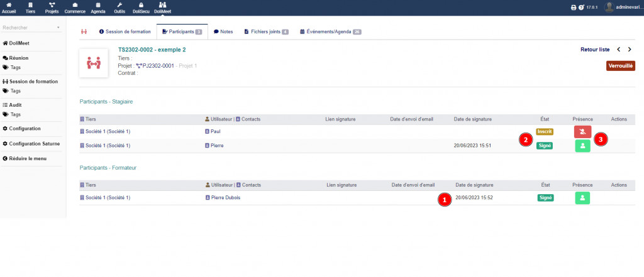
Task: Click the Inscrit status badge
Action: pyautogui.click(x=545, y=132)
